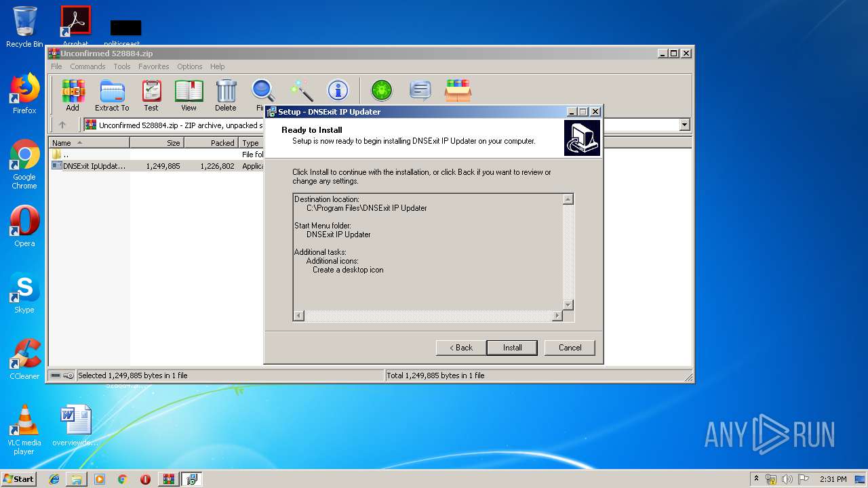
Task: Click the up one level arrow in WinRAR
Action: click(62, 125)
